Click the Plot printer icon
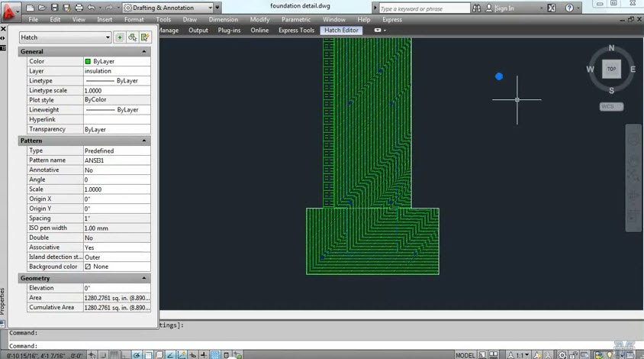 click(79, 8)
